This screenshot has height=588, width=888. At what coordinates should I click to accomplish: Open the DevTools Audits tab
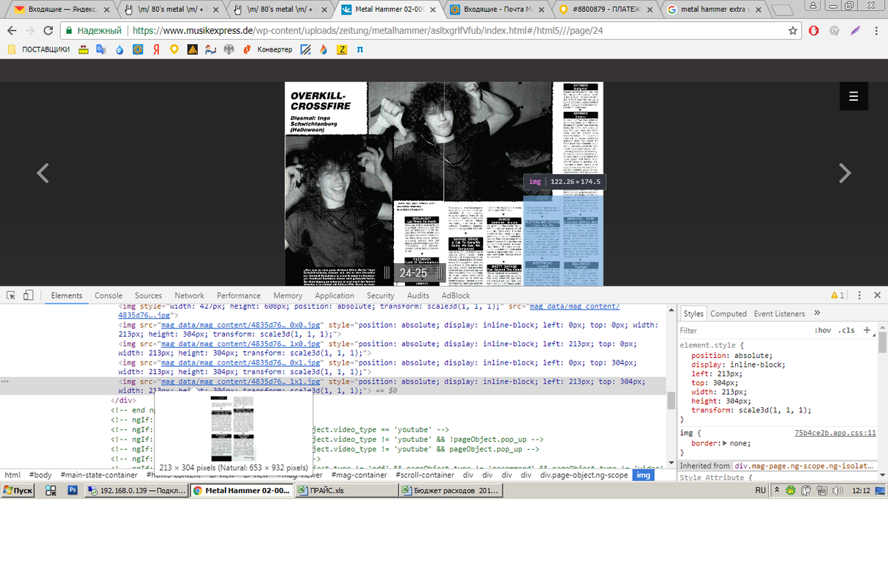[418, 295]
